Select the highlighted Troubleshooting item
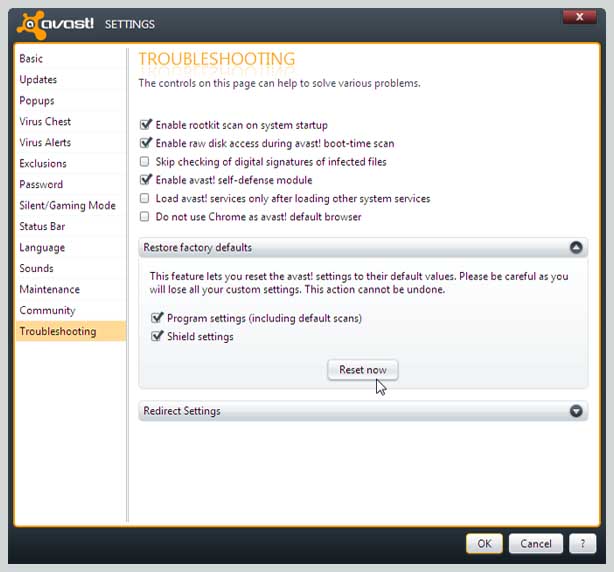 71,331
